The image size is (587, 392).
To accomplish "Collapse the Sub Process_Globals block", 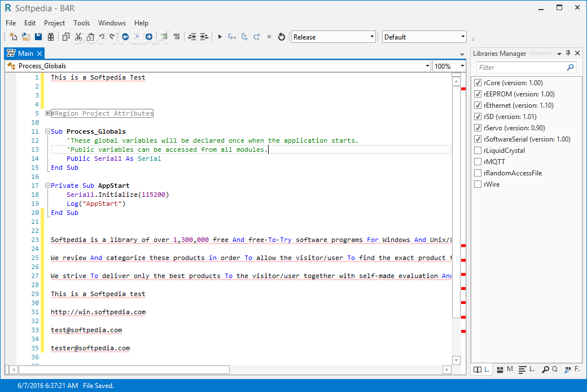I will pos(47,131).
